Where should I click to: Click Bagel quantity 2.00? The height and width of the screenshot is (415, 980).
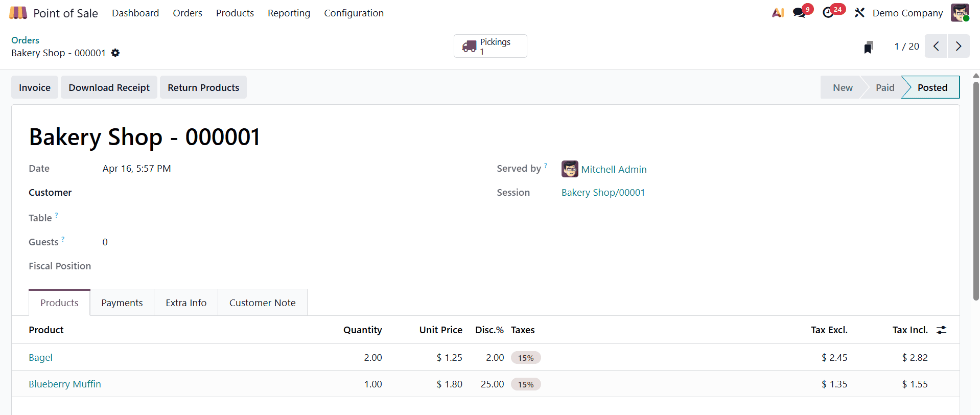click(372, 357)
